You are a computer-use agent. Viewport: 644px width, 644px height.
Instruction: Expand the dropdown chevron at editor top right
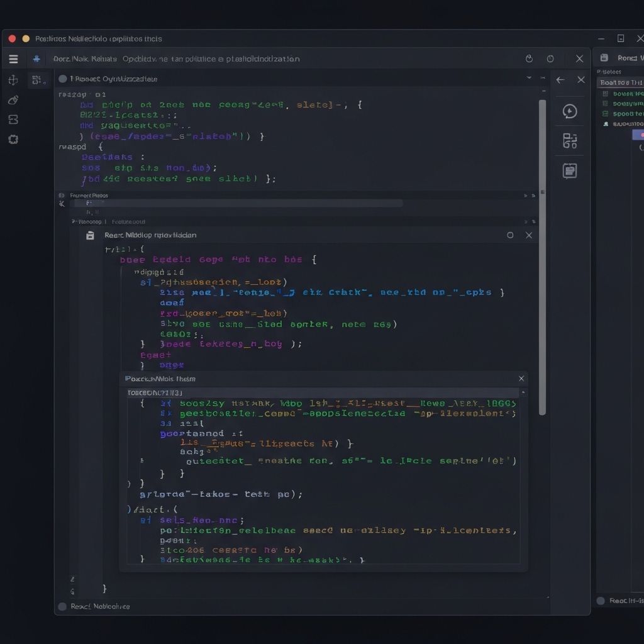[x=530, y=79]
